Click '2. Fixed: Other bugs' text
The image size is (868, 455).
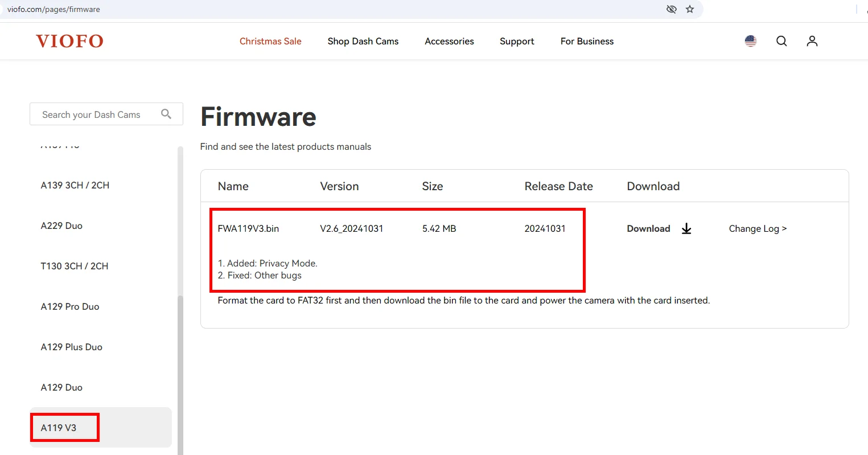pyautogui.click(x=260, y=275)
